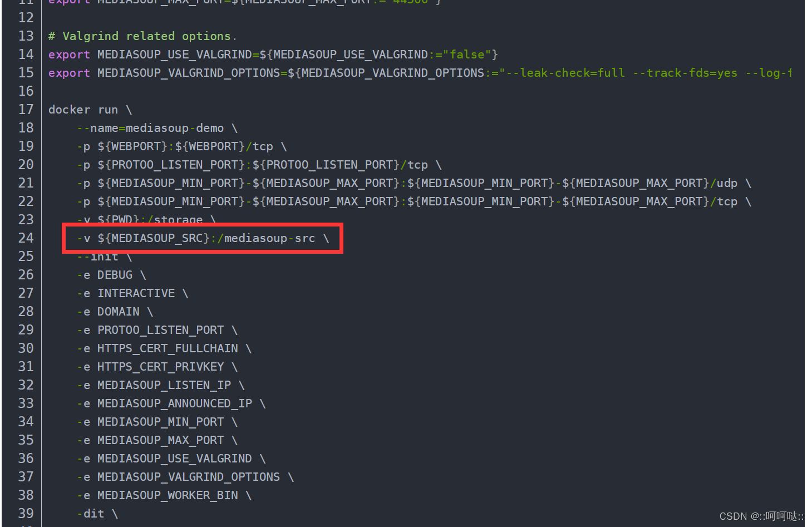Click line number 17 in the gutter

26,110
